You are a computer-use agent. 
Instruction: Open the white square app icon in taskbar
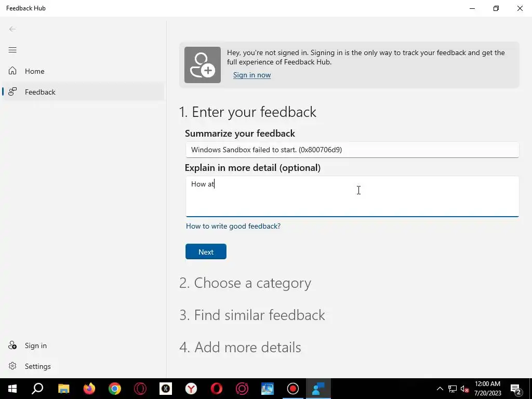pos(166,389)
